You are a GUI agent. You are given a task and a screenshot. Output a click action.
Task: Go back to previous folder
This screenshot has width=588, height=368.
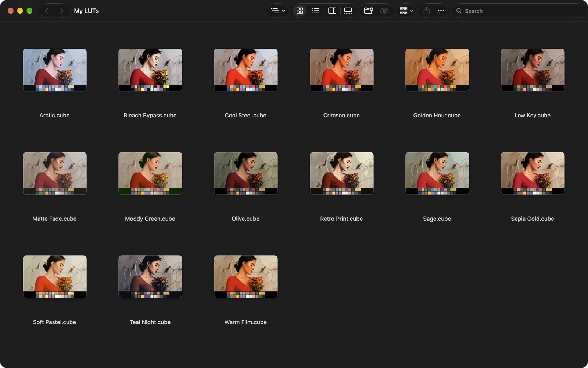(x=47, y=11)
